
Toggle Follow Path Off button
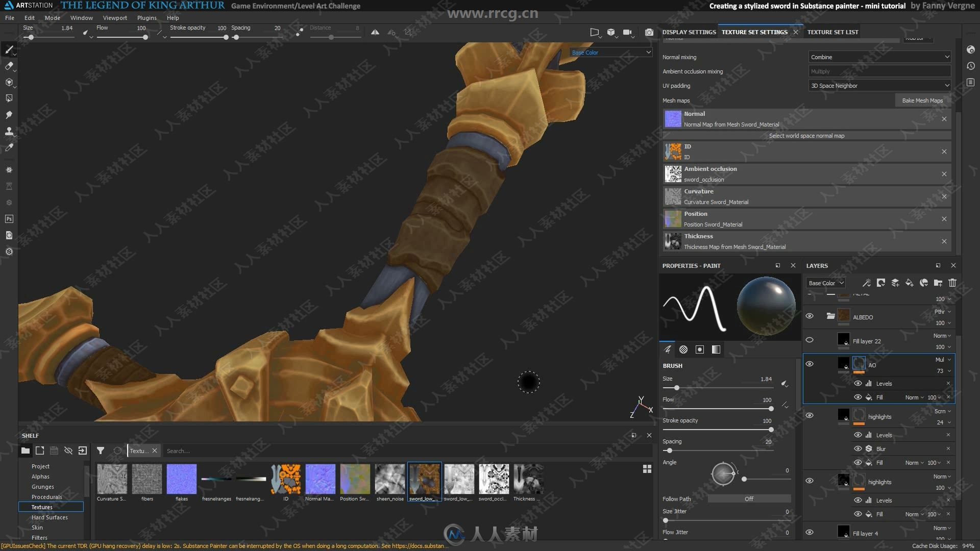coord(749,499)
